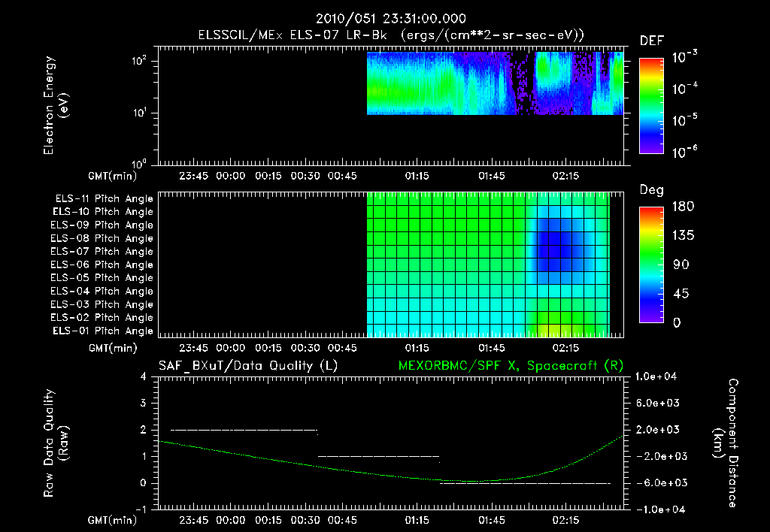Click the 10^-3 label on DEF color bar
The height and width of the screenshot is (532, 770).
tap(684, 56)
